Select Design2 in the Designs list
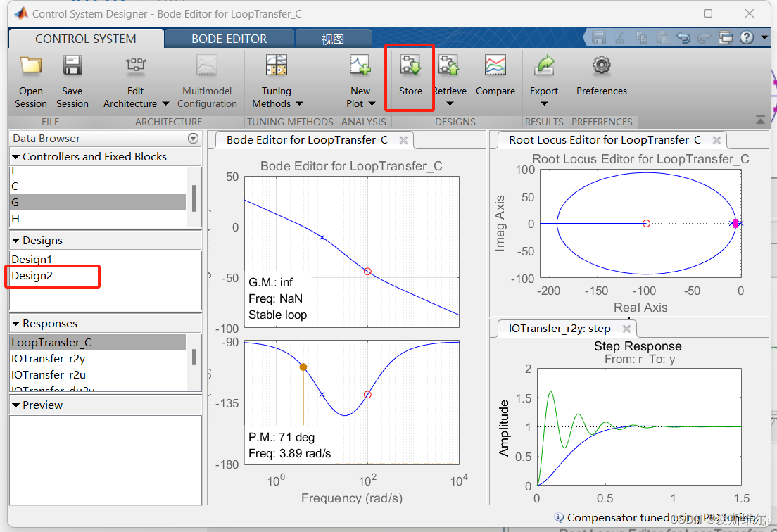 pyautogui.click(x=105, y=275)
